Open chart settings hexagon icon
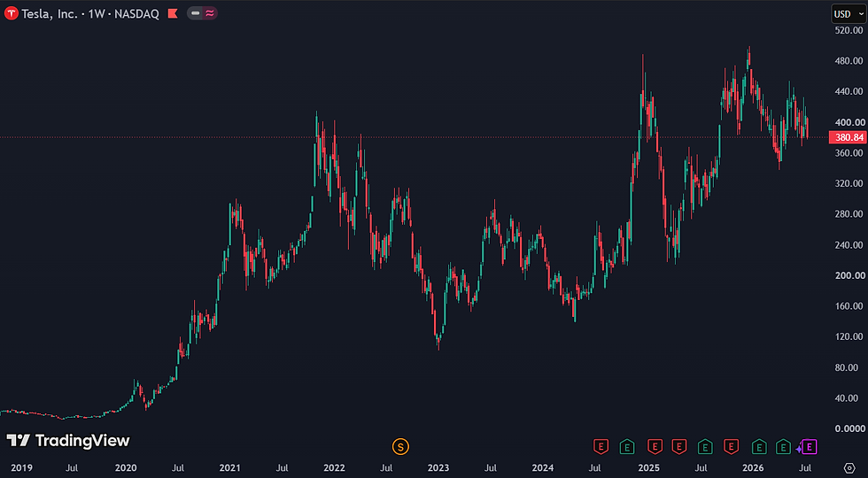 pyautogui.click(x=849, y=468)
